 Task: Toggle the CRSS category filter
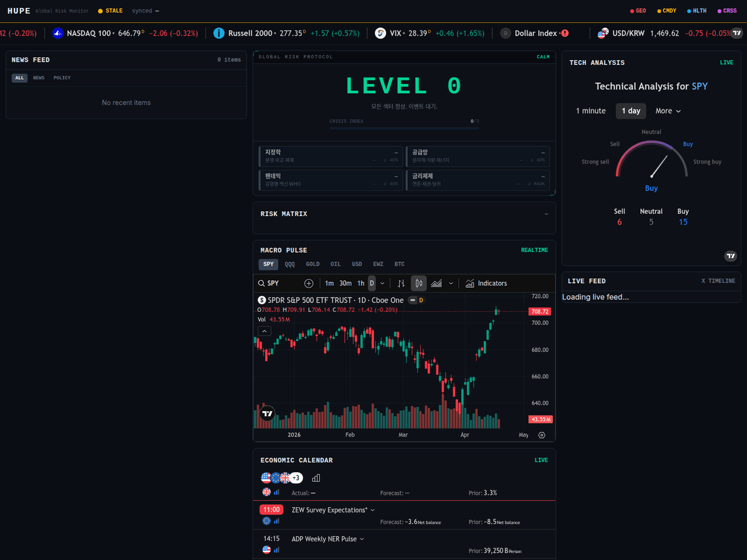point(726,11)
